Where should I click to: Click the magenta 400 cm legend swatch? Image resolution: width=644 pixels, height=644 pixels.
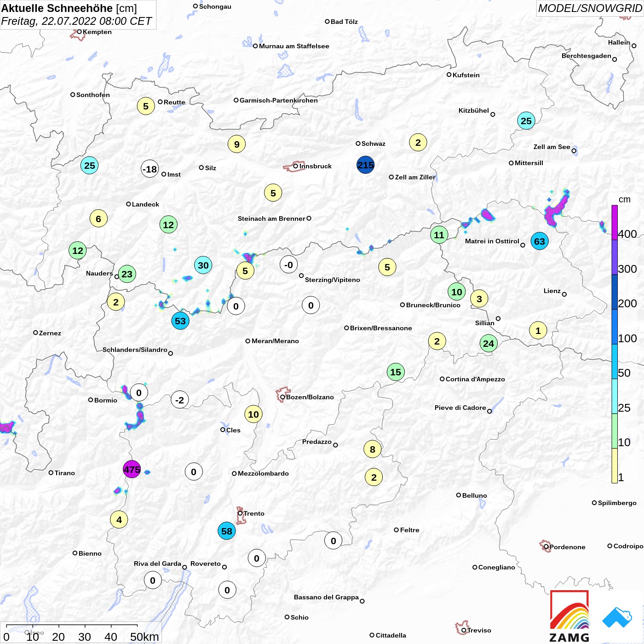(x=615, y=222)
